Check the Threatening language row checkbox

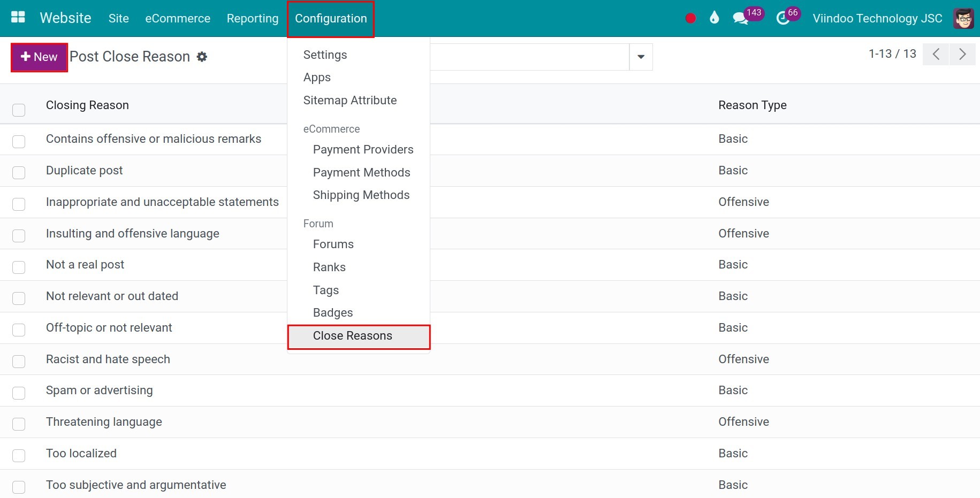19,425
